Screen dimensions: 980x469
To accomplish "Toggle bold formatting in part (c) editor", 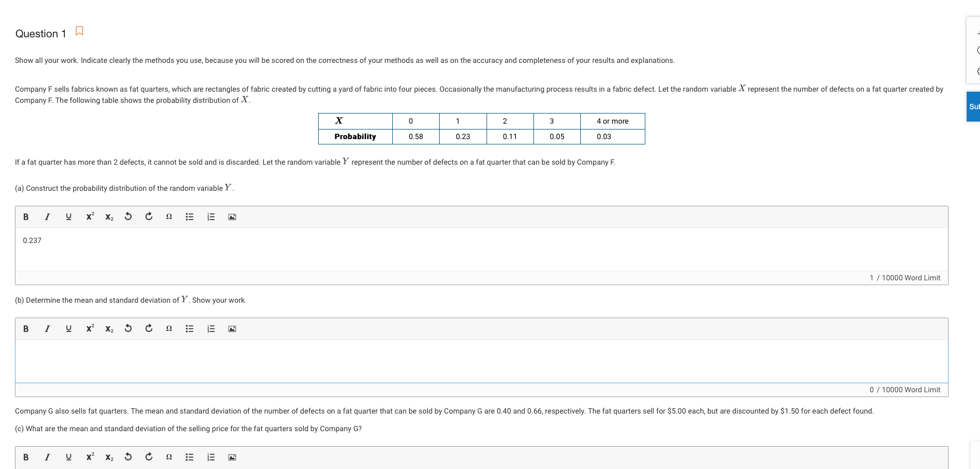I will pos(26,457).
